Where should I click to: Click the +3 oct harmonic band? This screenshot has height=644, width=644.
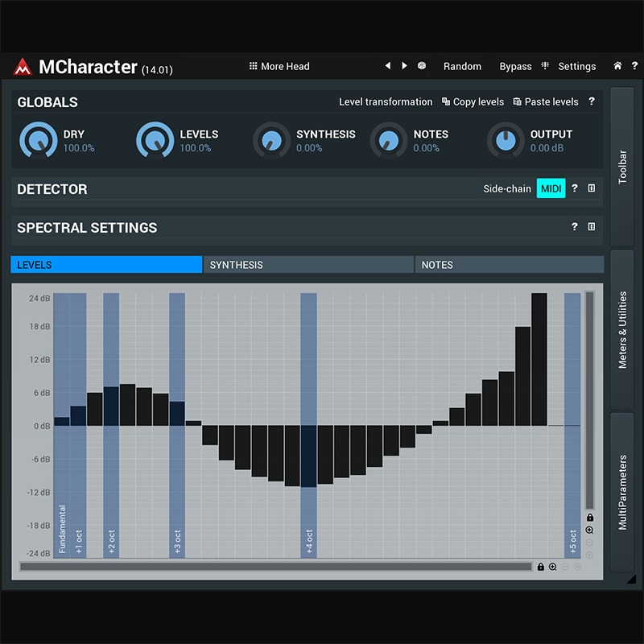pos(177,425)
